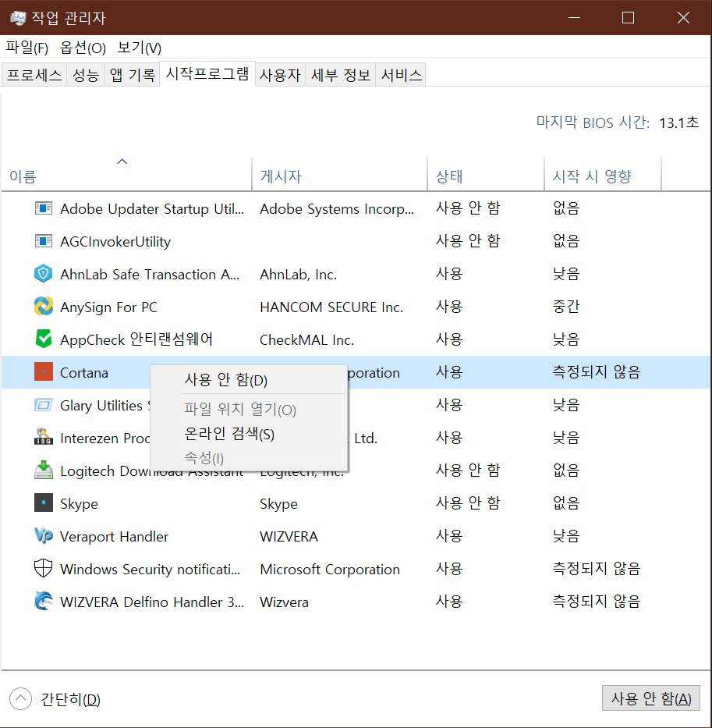
Task: Click the 마지막 BIOS 시간 13.1초 value
Action: [678, 123]
